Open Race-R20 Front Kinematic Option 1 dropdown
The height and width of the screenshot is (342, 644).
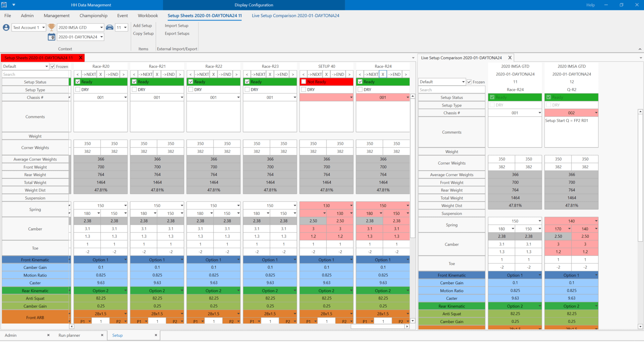tap(125, 260)
